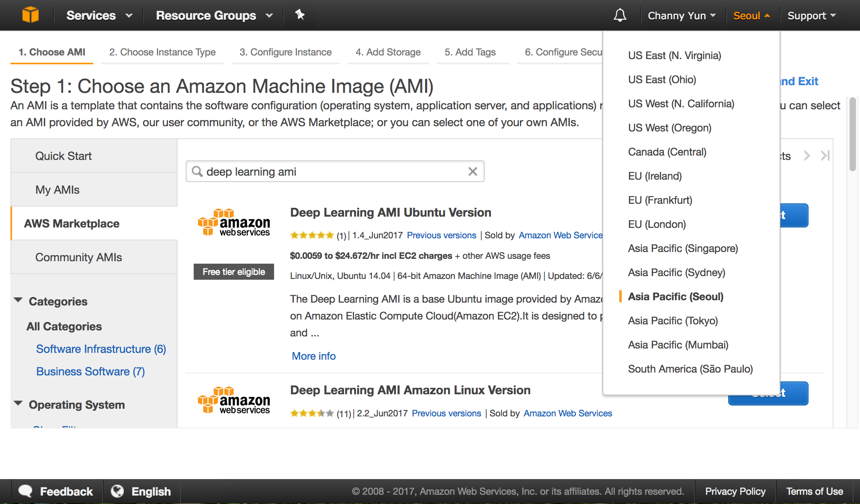Click the Feedback speech bubble icon
The width and height of the screenshot is (860, 504).
click(x=26, y=491)
